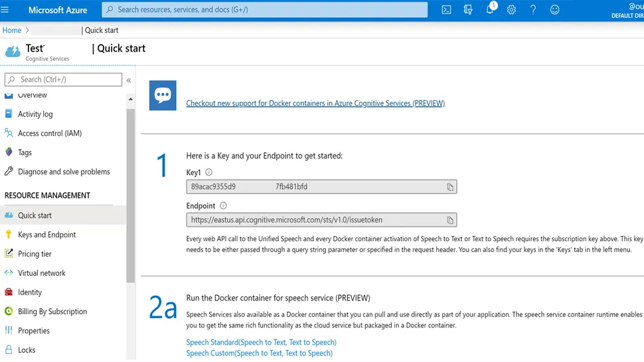644x362 pixels.
Task: Open Speech Custom container link
Action: (259, 353)
